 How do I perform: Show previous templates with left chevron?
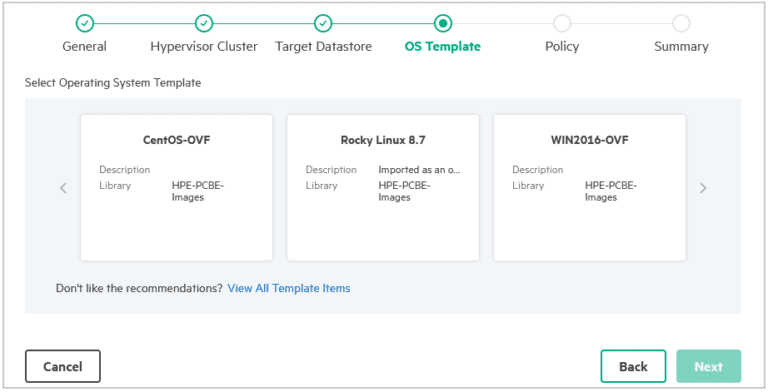pos(63,188)
